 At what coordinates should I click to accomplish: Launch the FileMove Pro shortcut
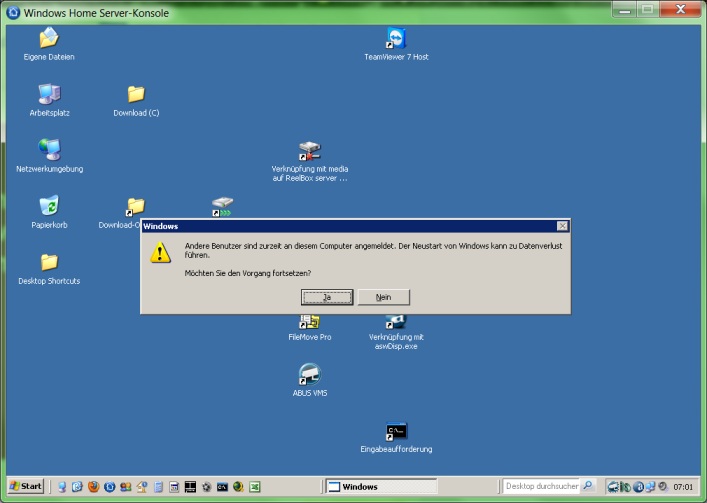[310, 321]
